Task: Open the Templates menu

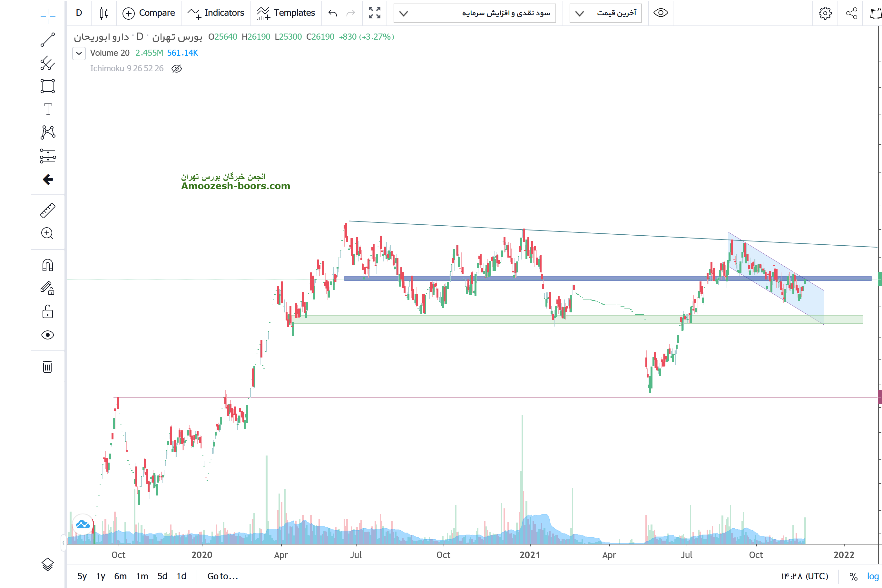Action: coord(286,13)
